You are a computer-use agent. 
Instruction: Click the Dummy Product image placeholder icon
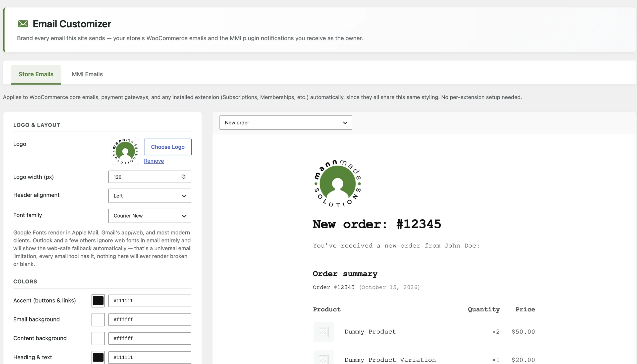pos(323,332)
